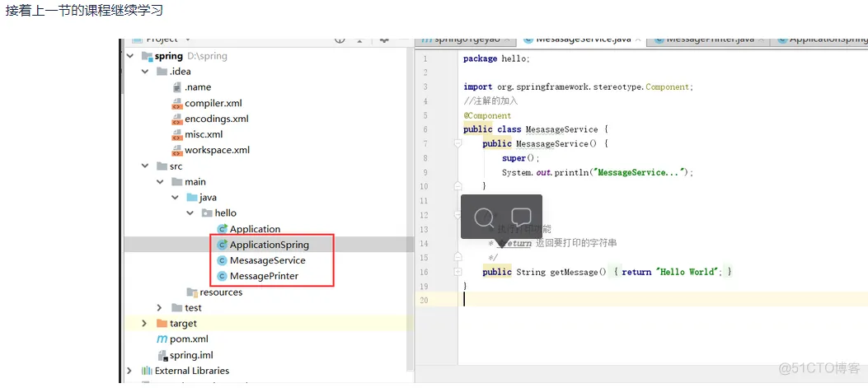Image resolution: width=868 pixels, height=388 pixels.
Task: Click the workspace.xml file icon
Action: tap(176, 150)
